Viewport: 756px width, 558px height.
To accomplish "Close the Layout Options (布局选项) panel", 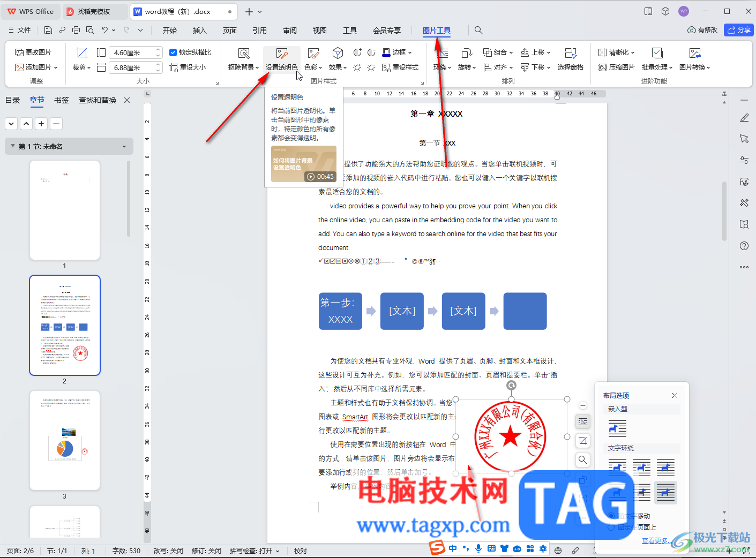I will coord(675,395).
